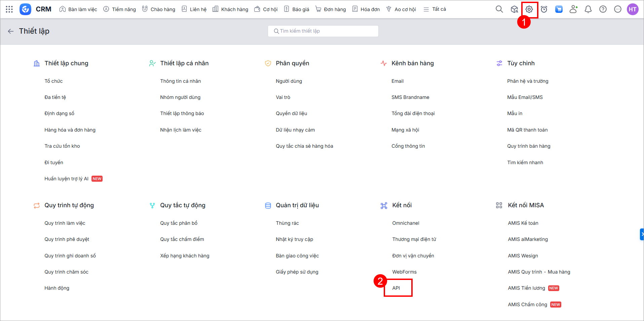Viewport: 644px width, 321px height.
Task: Open the settings gear icon
Action: coord(529,9)
